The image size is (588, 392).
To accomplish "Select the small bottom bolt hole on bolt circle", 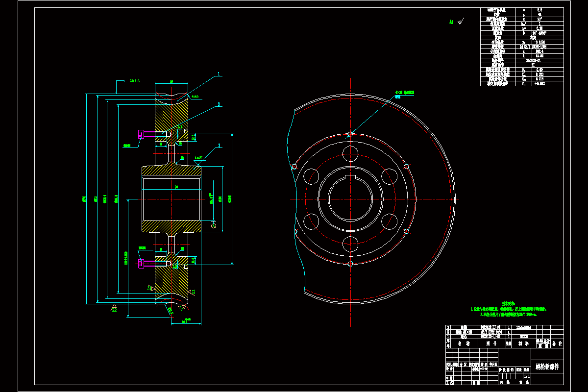I will tap(350, 264).
